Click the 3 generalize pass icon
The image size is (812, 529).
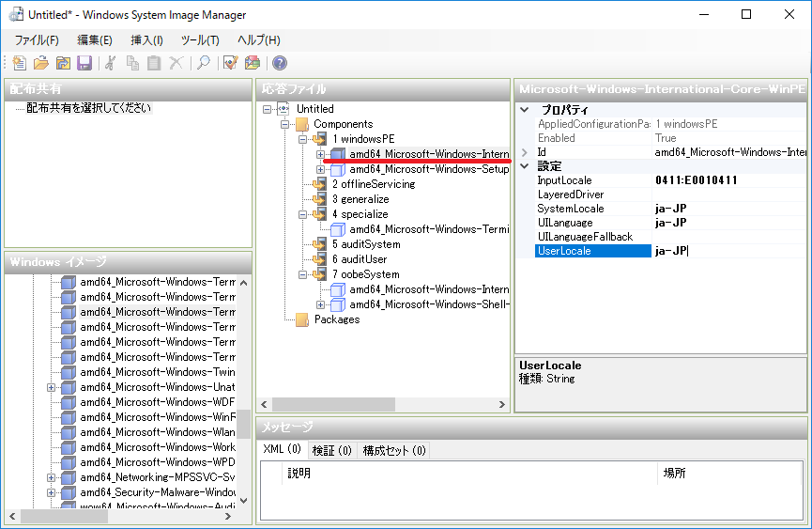point(320,199)
